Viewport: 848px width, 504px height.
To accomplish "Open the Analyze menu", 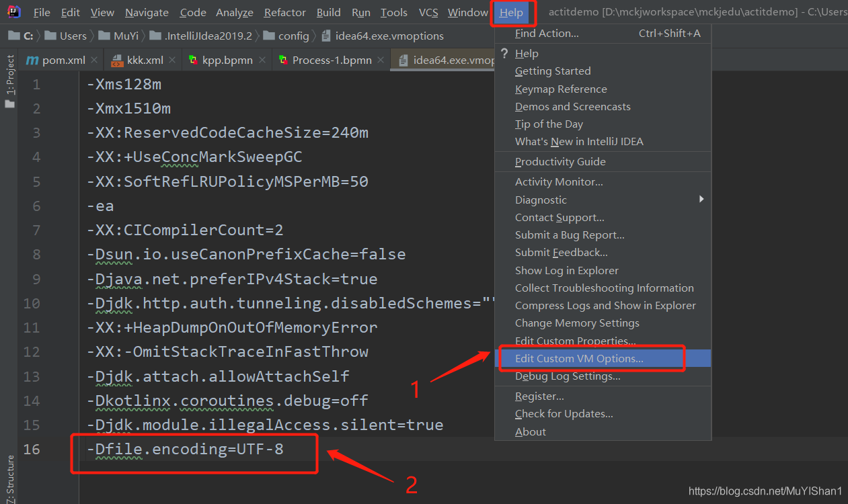I will coord(235,12).
